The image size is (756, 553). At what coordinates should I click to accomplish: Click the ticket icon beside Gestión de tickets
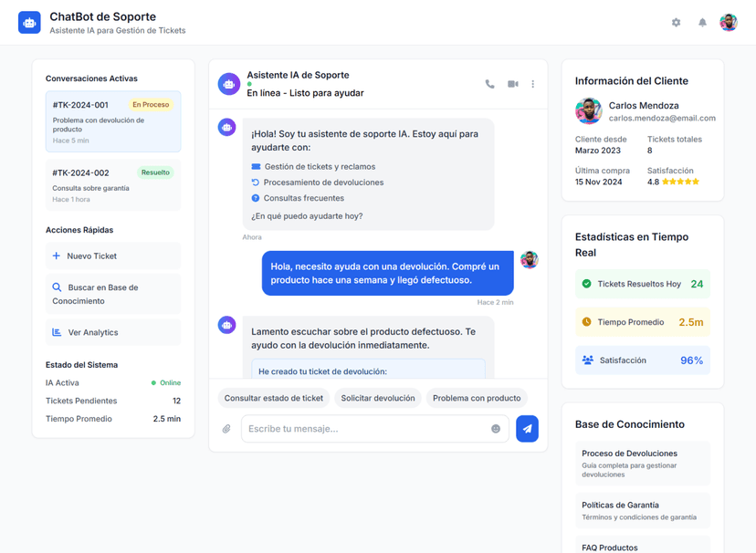(x=256, y=167)
